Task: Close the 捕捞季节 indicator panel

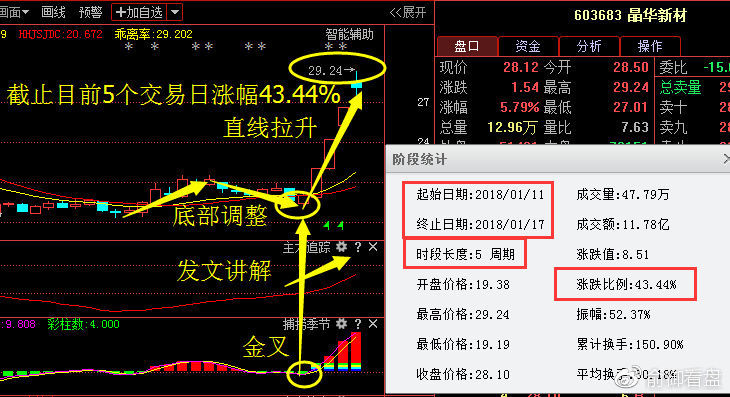Action: [x=373, y=324]
